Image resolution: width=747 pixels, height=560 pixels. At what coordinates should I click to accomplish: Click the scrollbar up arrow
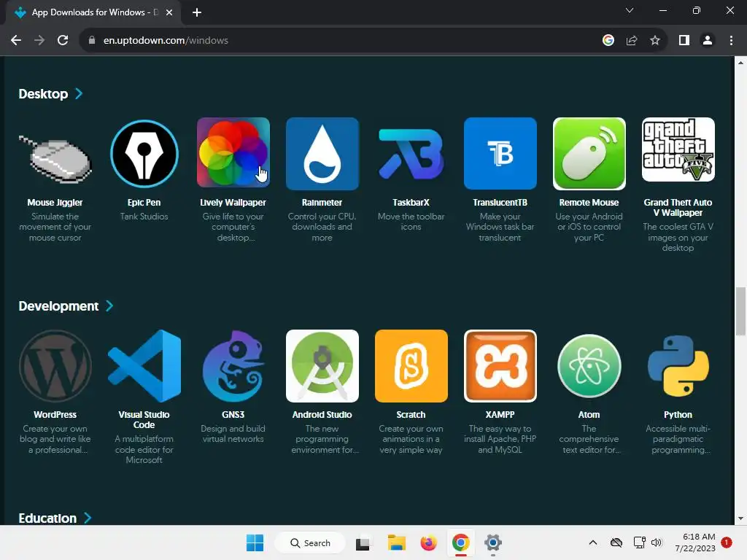coord(740,63)
